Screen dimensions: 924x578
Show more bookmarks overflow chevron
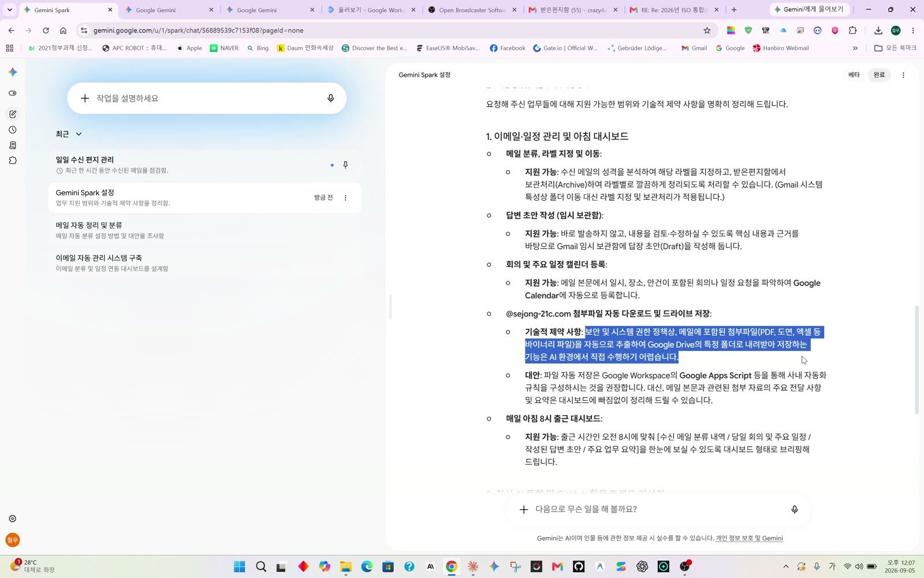click(855, 48)
